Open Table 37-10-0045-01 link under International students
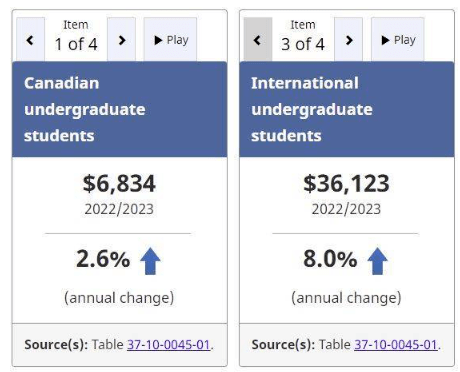Viewport: 460px width, 372px height. pos(396,344)
